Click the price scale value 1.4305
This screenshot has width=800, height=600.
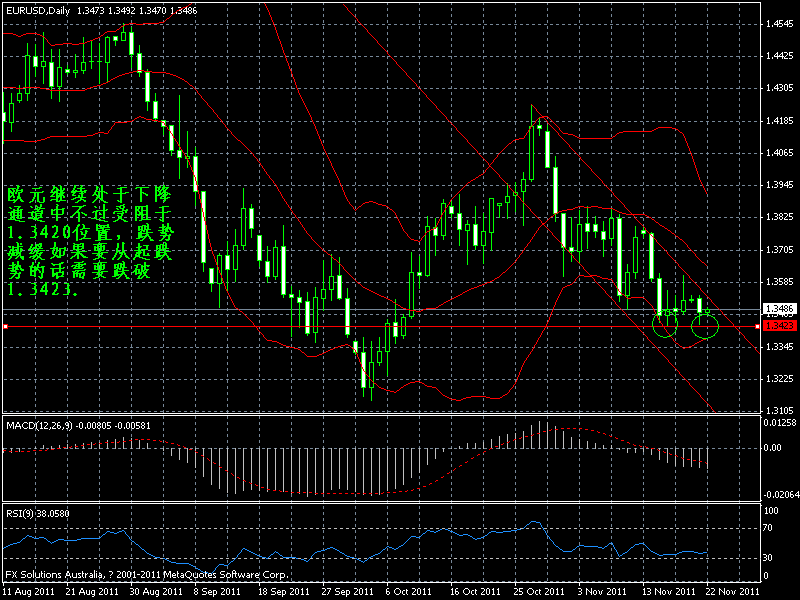(x=780, y=88)
